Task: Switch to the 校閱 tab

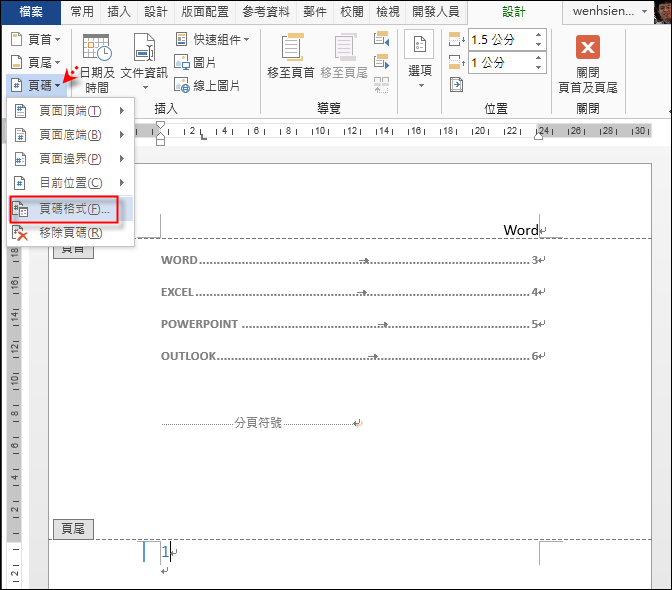Action: click(352, 12)
